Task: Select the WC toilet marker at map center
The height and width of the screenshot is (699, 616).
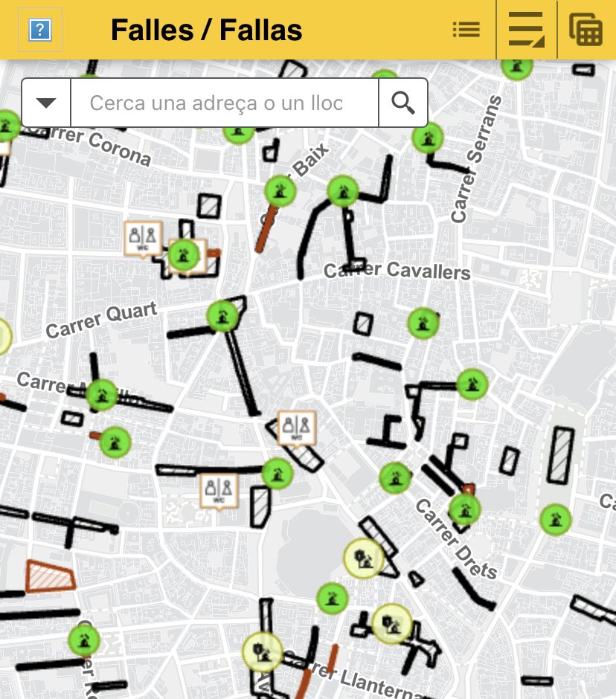Action: 297,428
